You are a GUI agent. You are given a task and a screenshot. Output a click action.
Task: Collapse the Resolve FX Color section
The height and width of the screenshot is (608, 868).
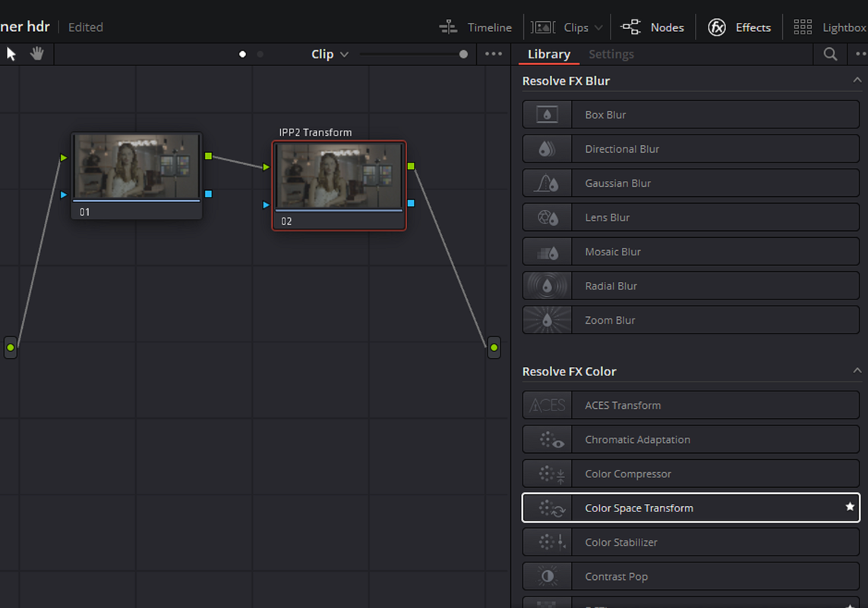[857, 371]
